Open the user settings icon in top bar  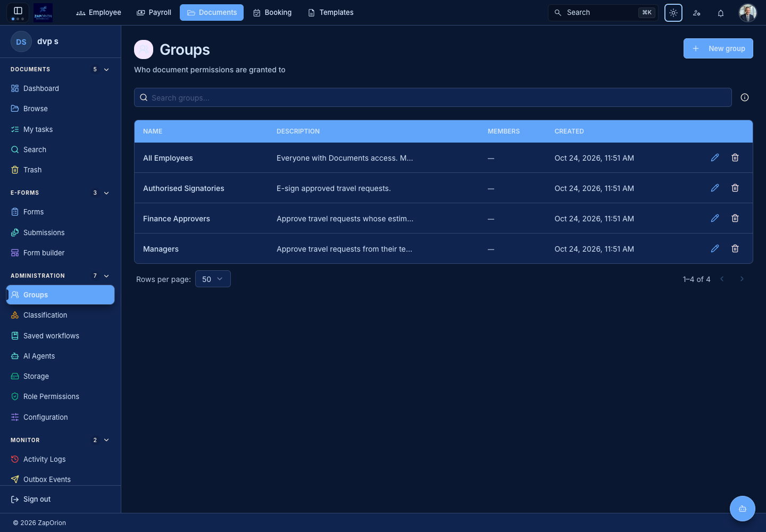pos(697,13)
